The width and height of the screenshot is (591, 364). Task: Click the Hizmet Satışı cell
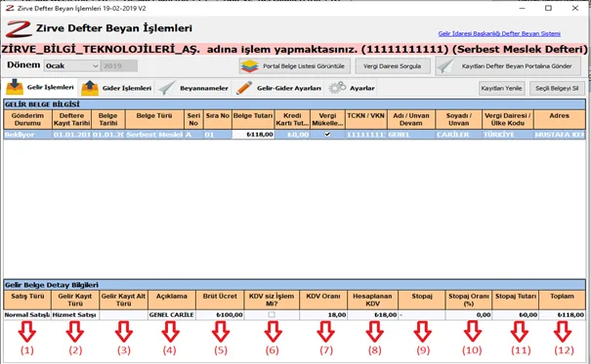tap(75, 314)
